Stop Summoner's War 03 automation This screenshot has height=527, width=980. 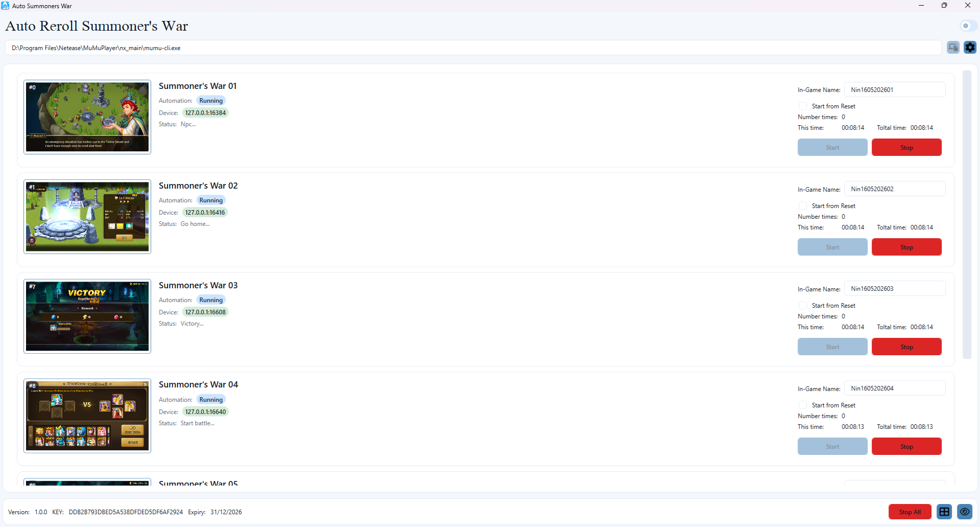pyautogui.click(x=906, y=347)
